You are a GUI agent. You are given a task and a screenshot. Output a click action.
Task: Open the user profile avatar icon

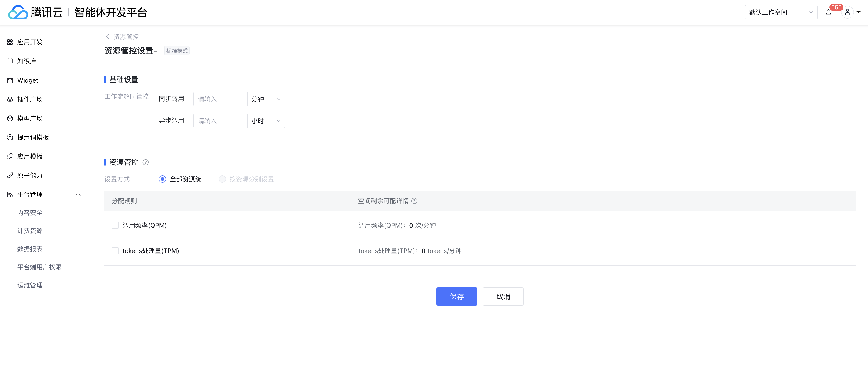point(847,12)
